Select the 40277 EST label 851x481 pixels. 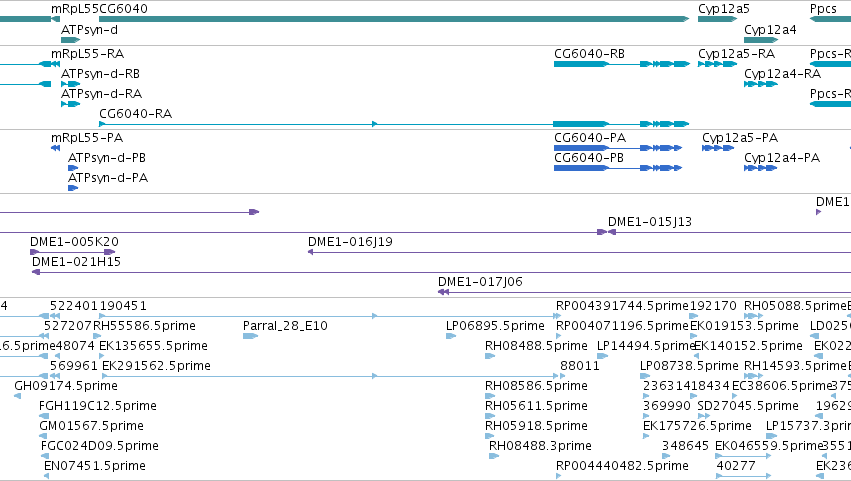point(736,467)
